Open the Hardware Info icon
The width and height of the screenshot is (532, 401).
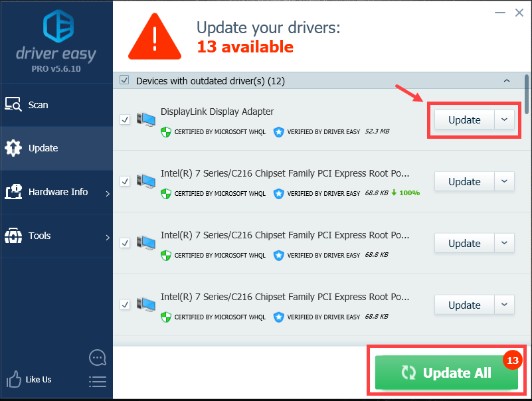coord(13,192)
